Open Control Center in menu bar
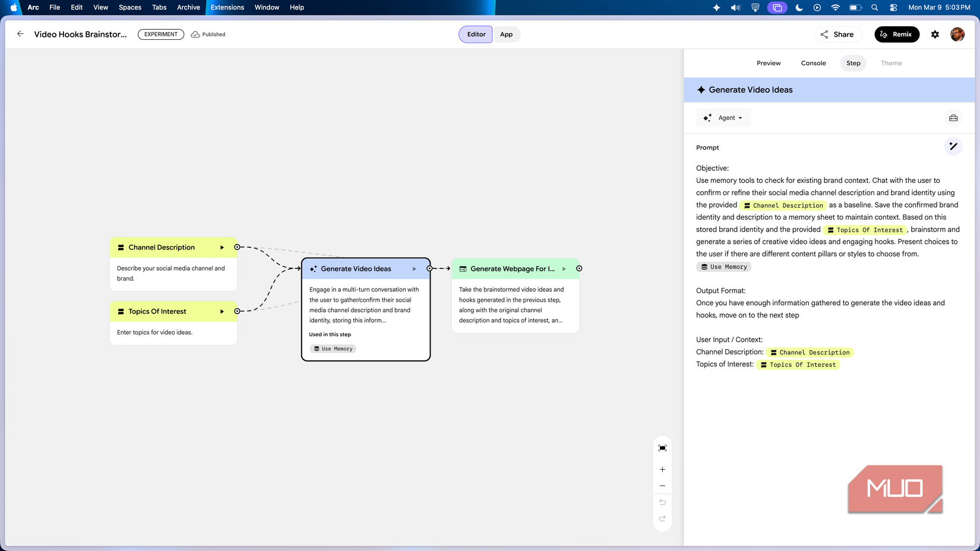 tap(893, 7)
